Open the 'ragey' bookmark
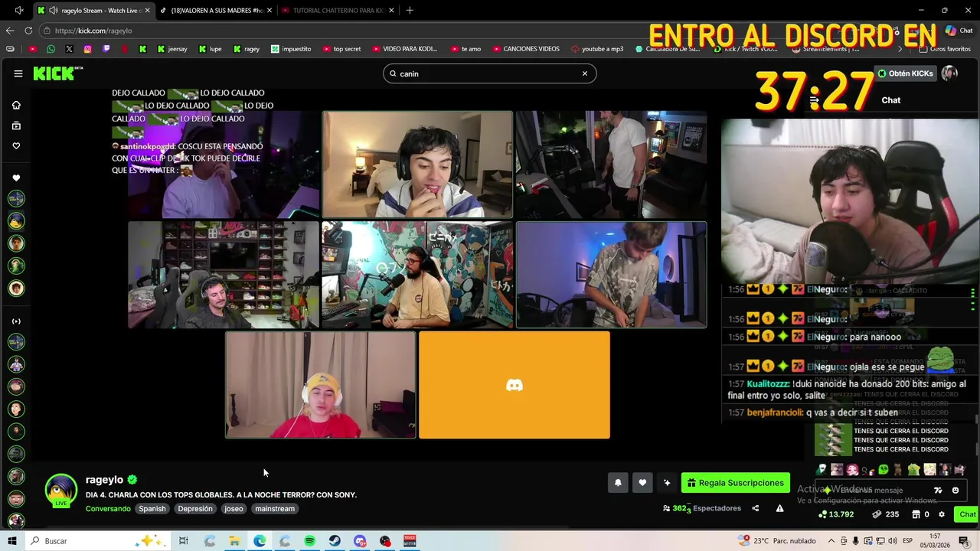The height and width of the screenshot is (551, 980). (x=247, y=49)
